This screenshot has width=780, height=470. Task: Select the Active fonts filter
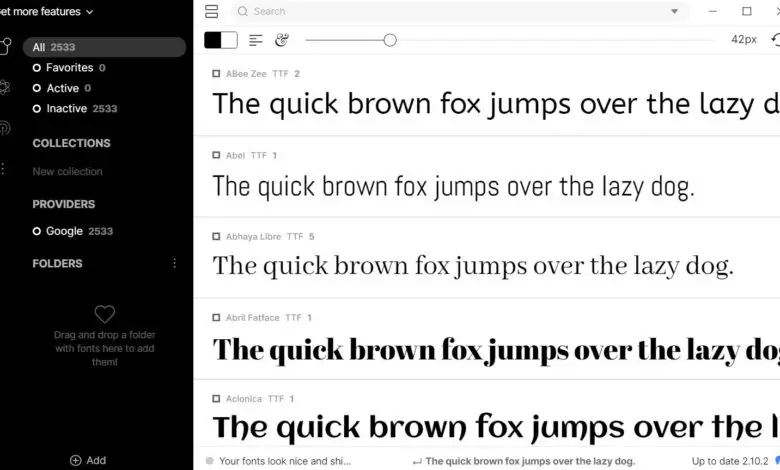[x=62, y=88]
